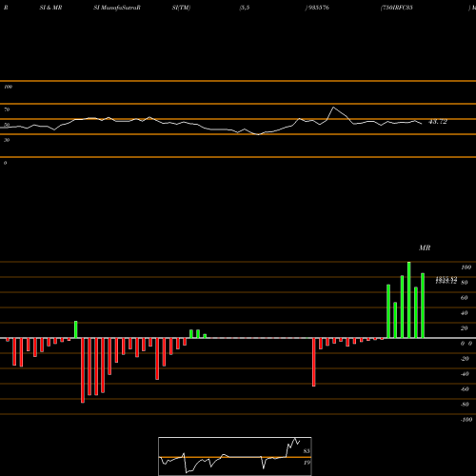476x476 pixels.
Task: Click the -100 label on MR axis
Action: pyautogui.click(x=466, y=420)
